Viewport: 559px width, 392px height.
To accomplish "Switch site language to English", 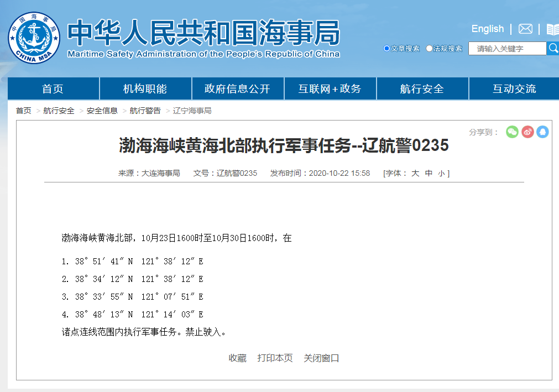I will pos(487,29).
